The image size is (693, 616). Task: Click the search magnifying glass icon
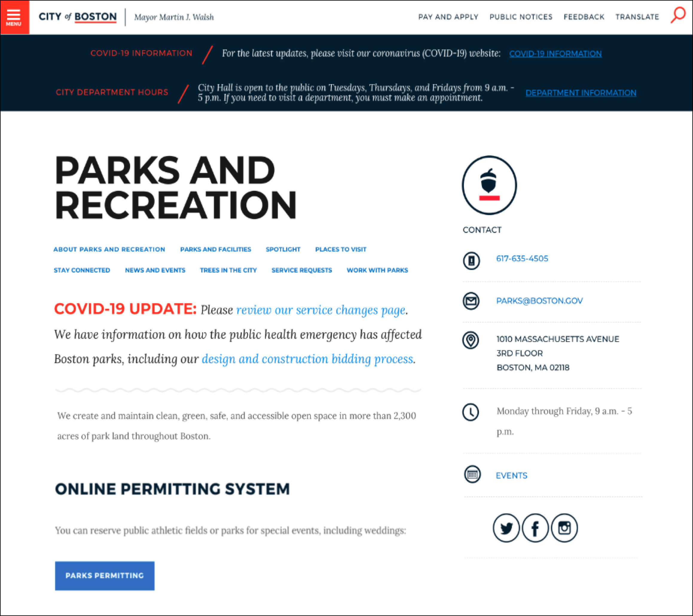coord(678,15)
